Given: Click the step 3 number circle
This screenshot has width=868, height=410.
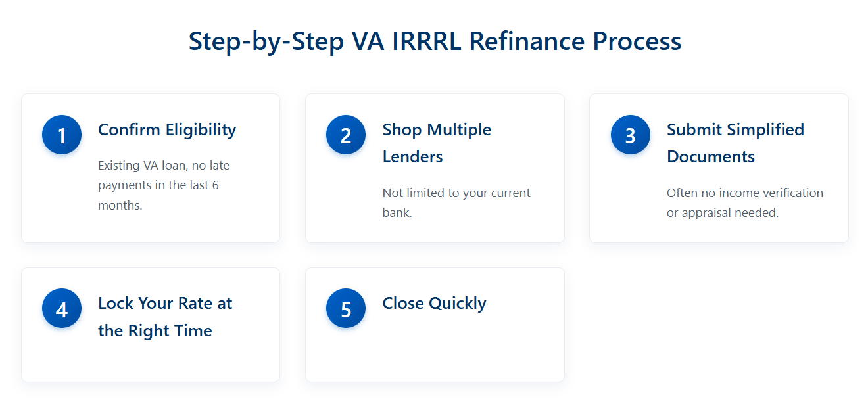Looking at the screenshot, I should coord(631,135).
